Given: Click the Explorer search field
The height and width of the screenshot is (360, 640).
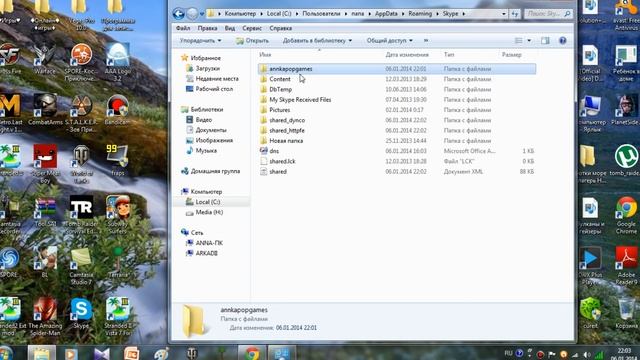Looking at the screenshot, I should [548, 14].
